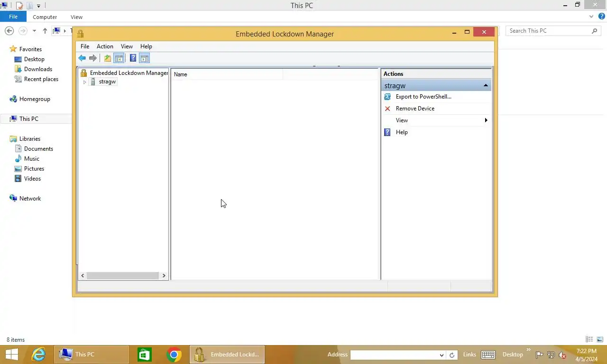The image size is (607, 364).
Task: Click the Properties icon in This PC quick access toolbar
Action: tap(19, 6)
